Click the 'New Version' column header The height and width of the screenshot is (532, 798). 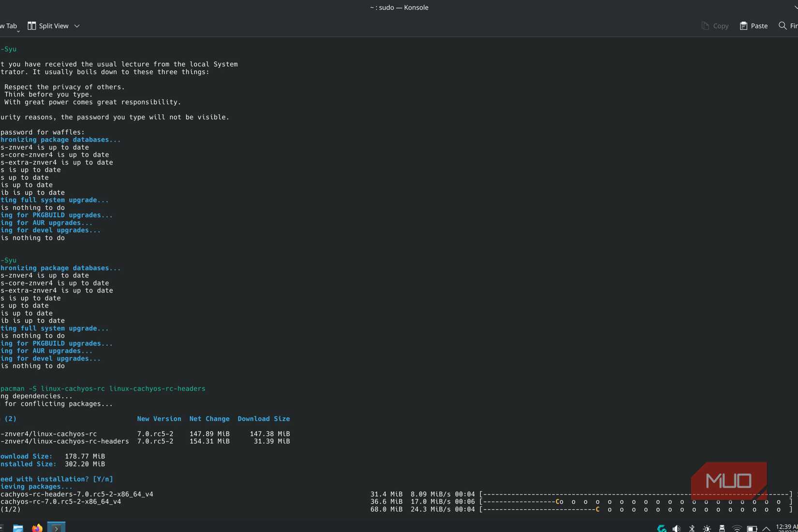[159, 419]
